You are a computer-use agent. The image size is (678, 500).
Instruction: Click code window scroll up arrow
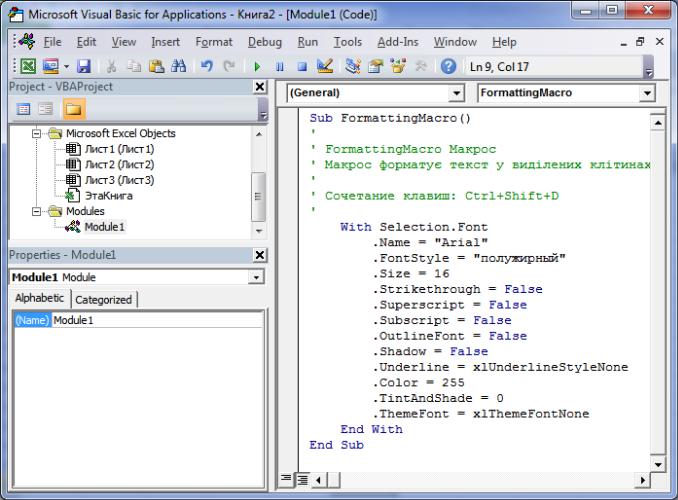pyautogui.click(x=658, y=123)
